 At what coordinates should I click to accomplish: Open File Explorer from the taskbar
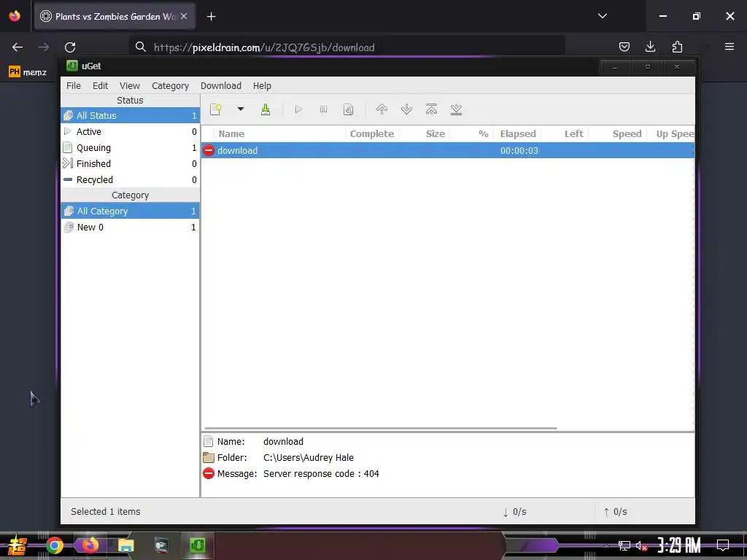tap(125, 545)
